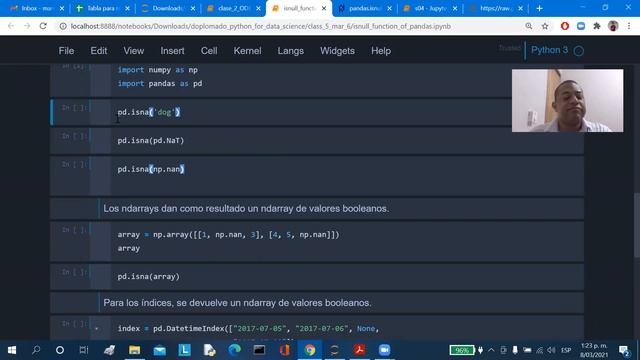Close the isnull_function tab

[x=324, y=8]
